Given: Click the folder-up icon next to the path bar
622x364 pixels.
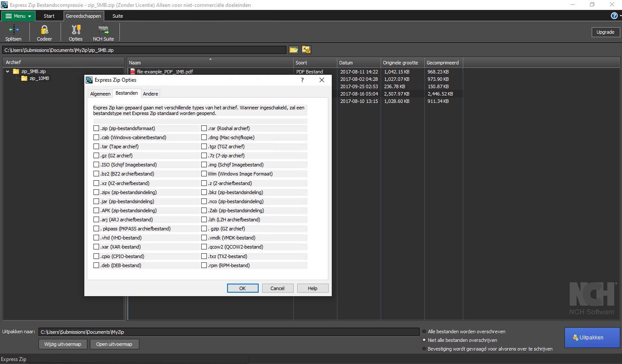Looking at the screenshot, I should [306, 50].
